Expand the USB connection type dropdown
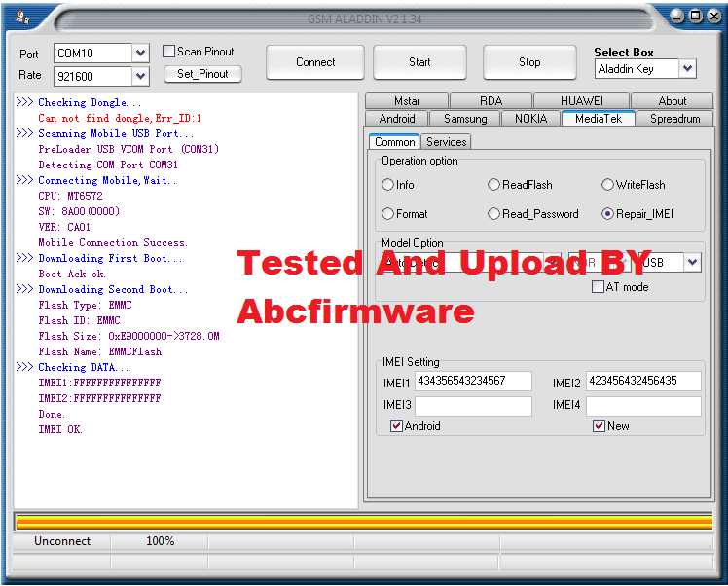The image size is (728, 586). tap(692, 262)
